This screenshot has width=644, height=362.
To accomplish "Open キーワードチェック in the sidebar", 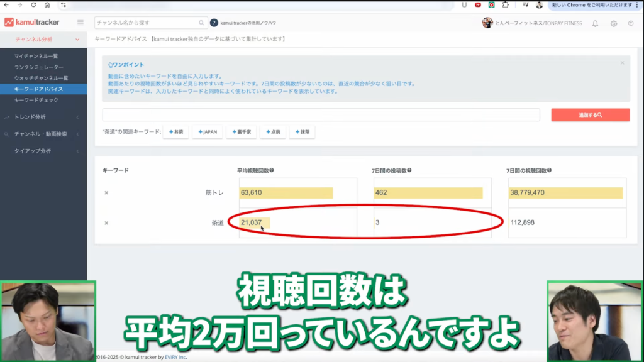I will coord(36,100).
